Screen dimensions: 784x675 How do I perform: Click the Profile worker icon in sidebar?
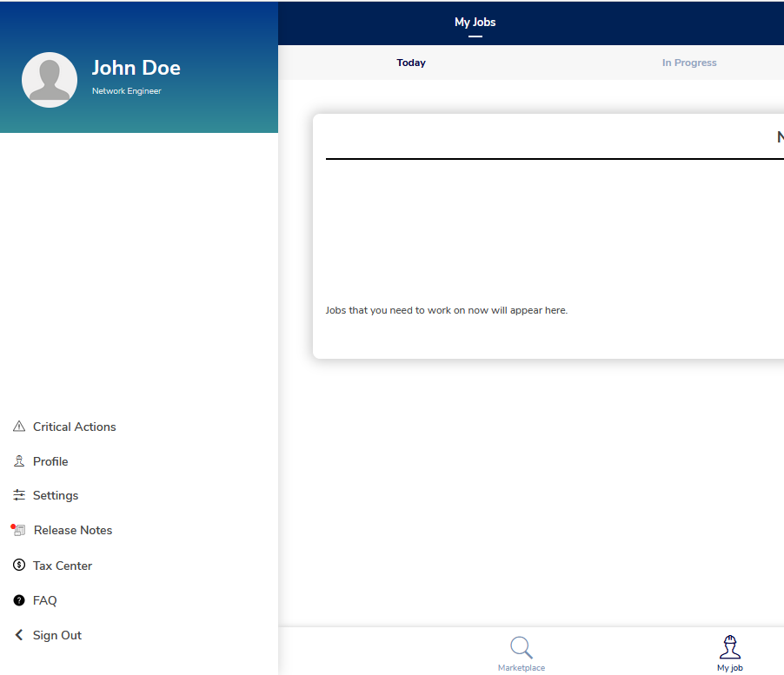[19, 460]
